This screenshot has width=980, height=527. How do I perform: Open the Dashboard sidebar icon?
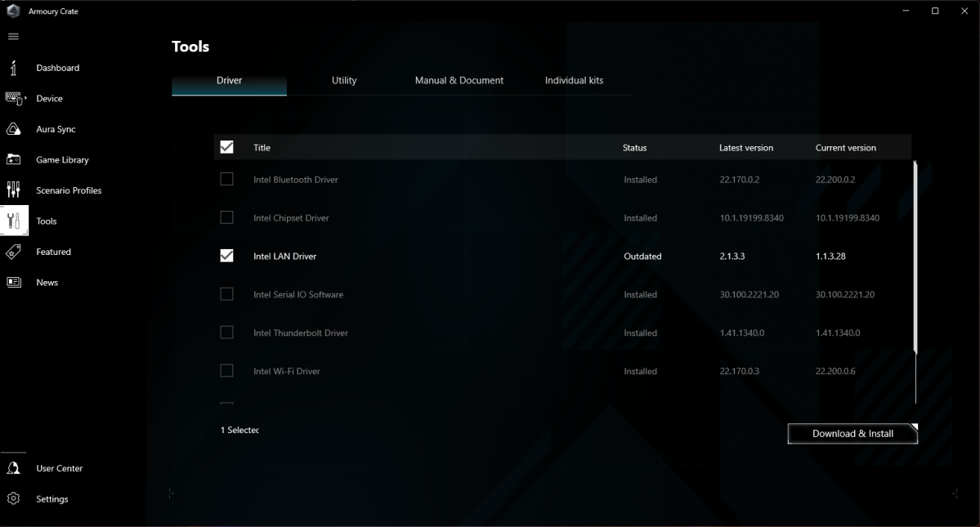pyautogui.click(x=14, y=68)
